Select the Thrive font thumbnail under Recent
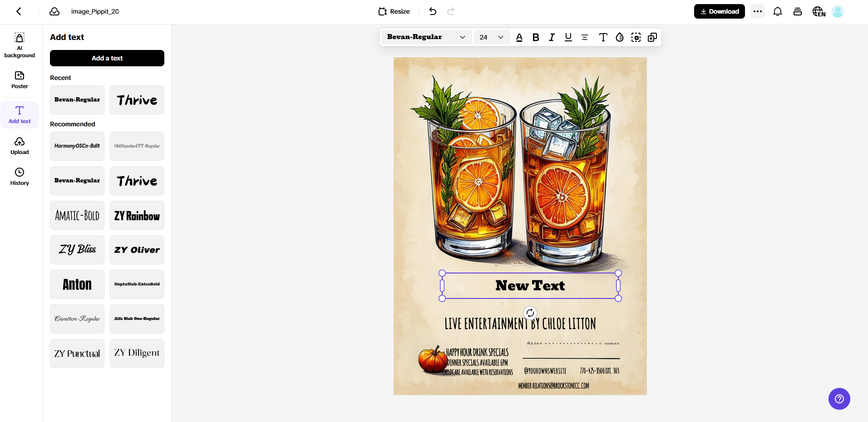868x422 pixels. click(137, 99)
